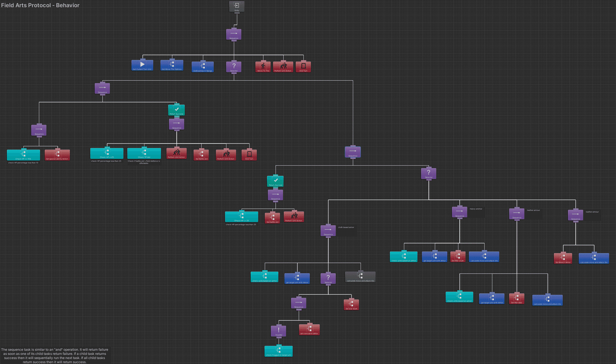Click the Return Success node above Check SP
This screenshot has width=616, height=364.
(176, 110)
